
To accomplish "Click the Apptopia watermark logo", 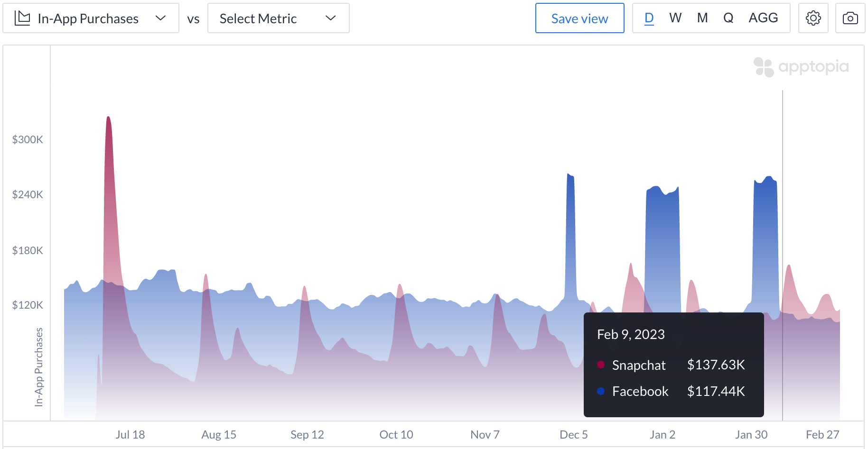I will pos(801,67).
